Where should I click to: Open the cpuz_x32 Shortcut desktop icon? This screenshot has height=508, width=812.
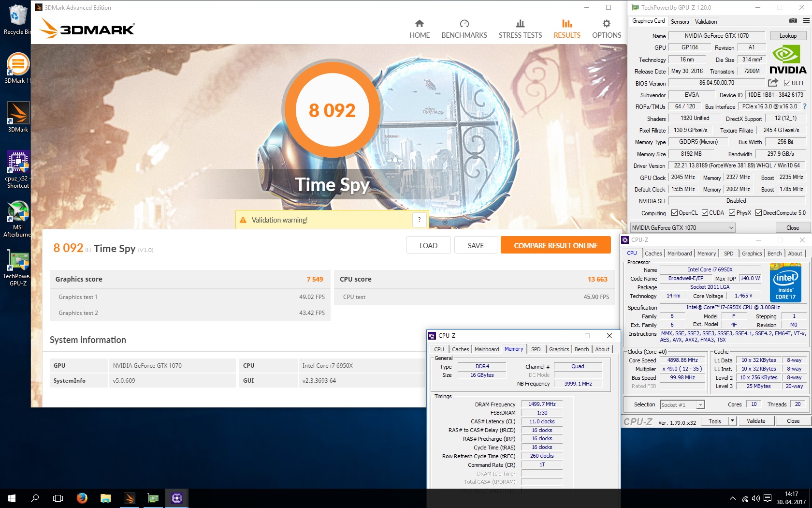coord(18,169)
